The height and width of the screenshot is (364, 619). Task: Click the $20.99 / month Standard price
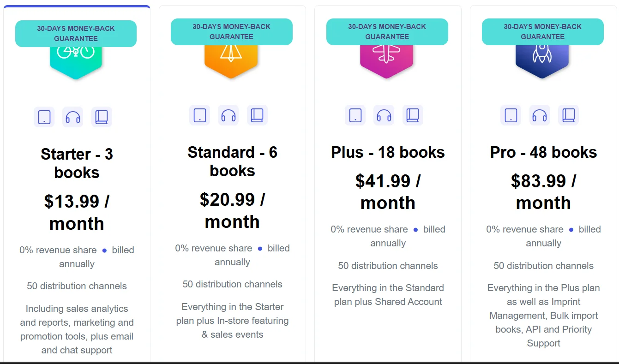232,210
